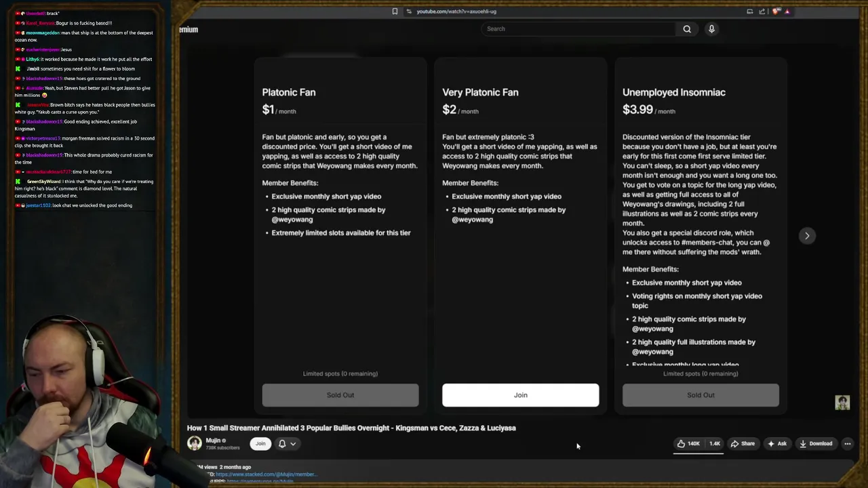The width and height of the screenshot is (868, 488).
Task: Open the site settings icon beside URL
Action: coord(408,11)
